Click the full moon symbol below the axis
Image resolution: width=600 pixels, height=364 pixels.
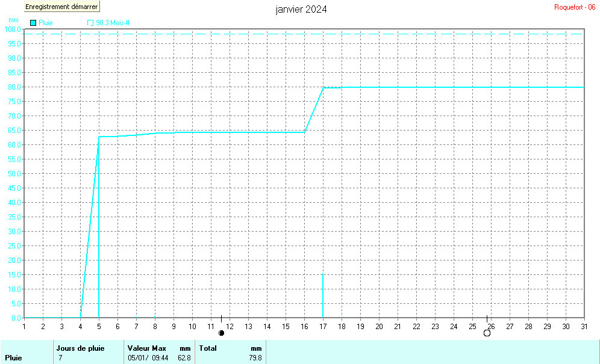click(x=487, y=333)
